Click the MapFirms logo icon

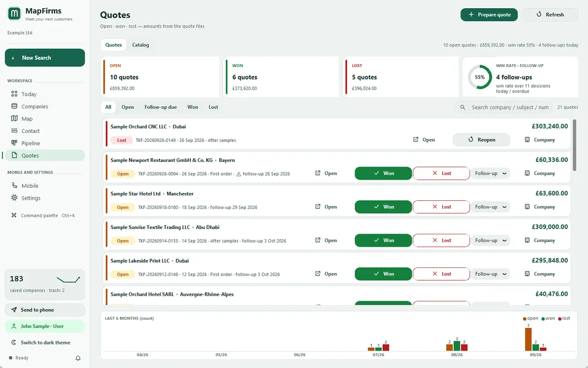[14, 14]
